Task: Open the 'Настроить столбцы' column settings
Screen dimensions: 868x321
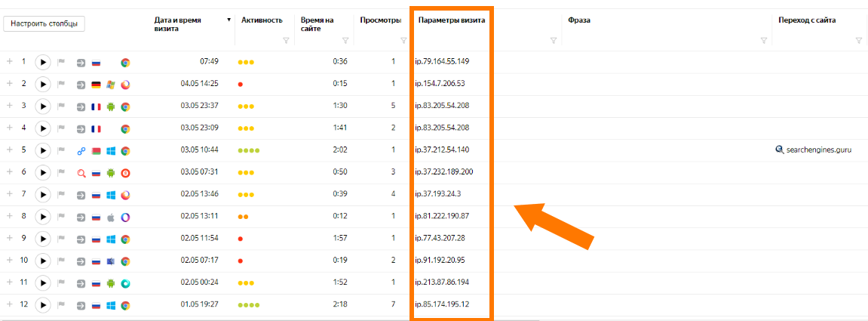Action: (x=44, y=23)
